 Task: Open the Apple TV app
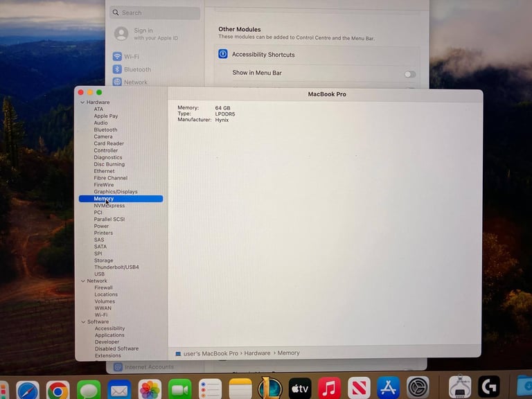(300, 388)
